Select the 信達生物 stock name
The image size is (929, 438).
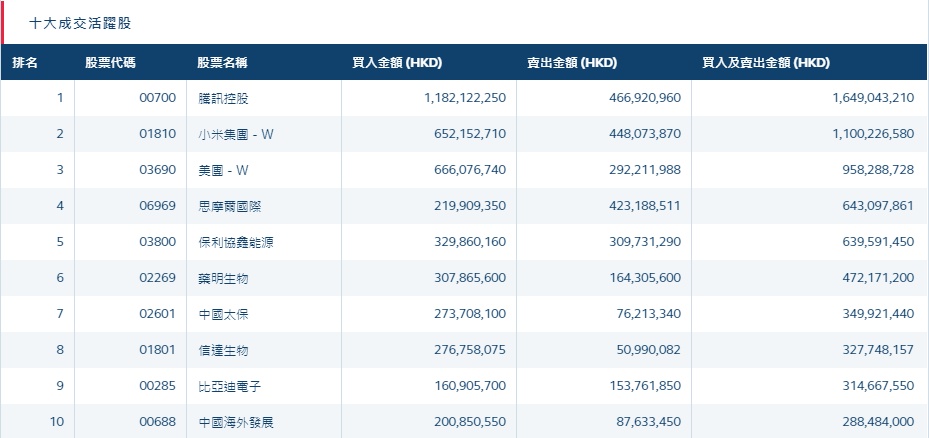tap(223, 350)
